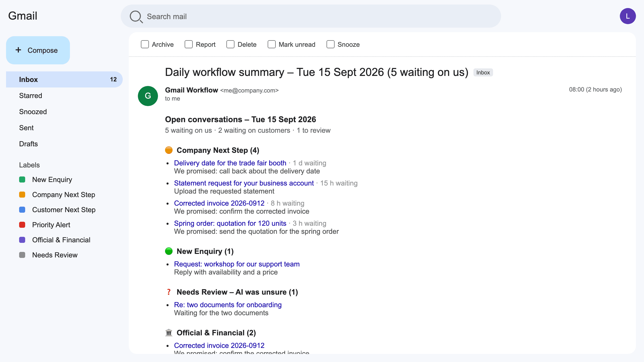Viewport: 644px width, 362px height.
Task: Click the text 'Upload the requested statement'
Action: (224, 191)
